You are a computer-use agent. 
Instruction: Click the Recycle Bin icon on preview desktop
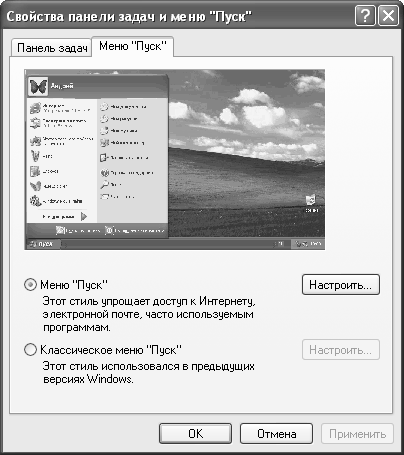pyautogui.click(x=311, y=200)
